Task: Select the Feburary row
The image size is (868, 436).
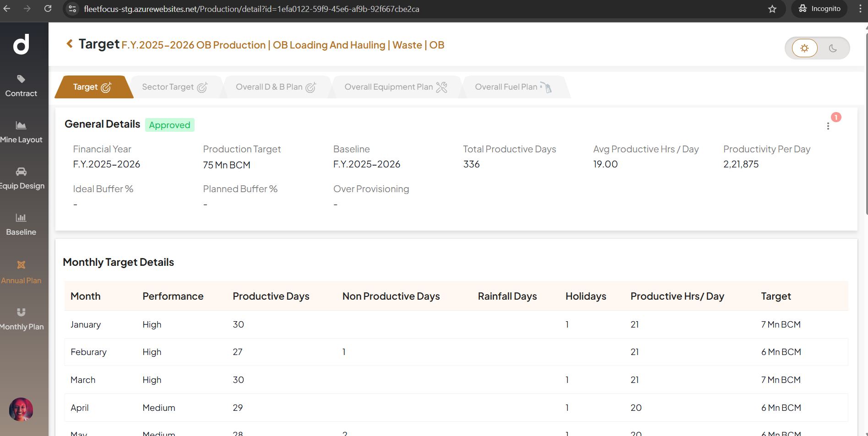Action: point(456,352)
